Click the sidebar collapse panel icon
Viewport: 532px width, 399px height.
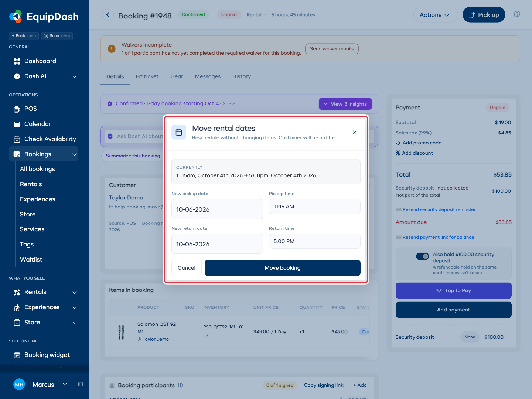80,384
